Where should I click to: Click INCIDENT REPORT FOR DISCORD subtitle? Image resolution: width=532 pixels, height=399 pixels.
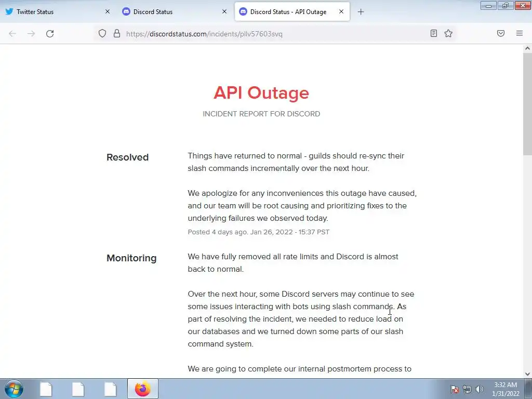261,114
